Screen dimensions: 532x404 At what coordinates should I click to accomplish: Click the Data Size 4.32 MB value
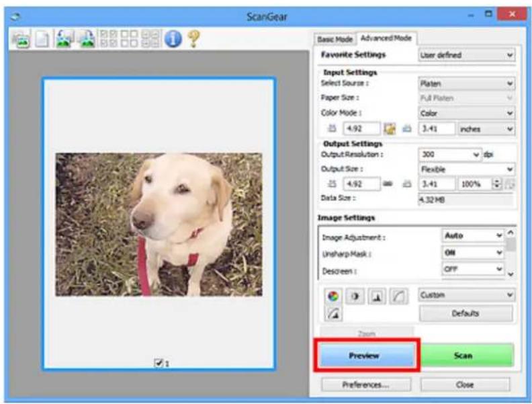point(467,200)
